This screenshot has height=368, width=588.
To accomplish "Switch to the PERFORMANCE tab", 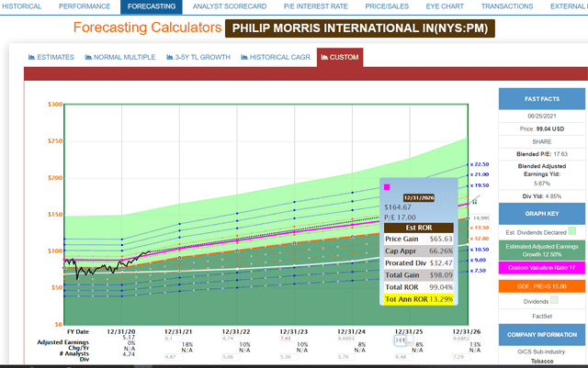I will pyautogui.click(x=85, y=6).
